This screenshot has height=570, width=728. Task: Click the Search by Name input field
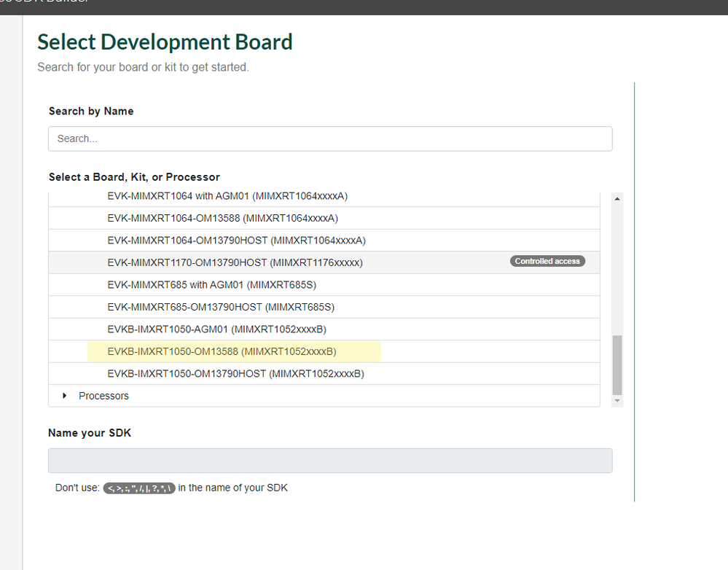click(x=329, y=138)
